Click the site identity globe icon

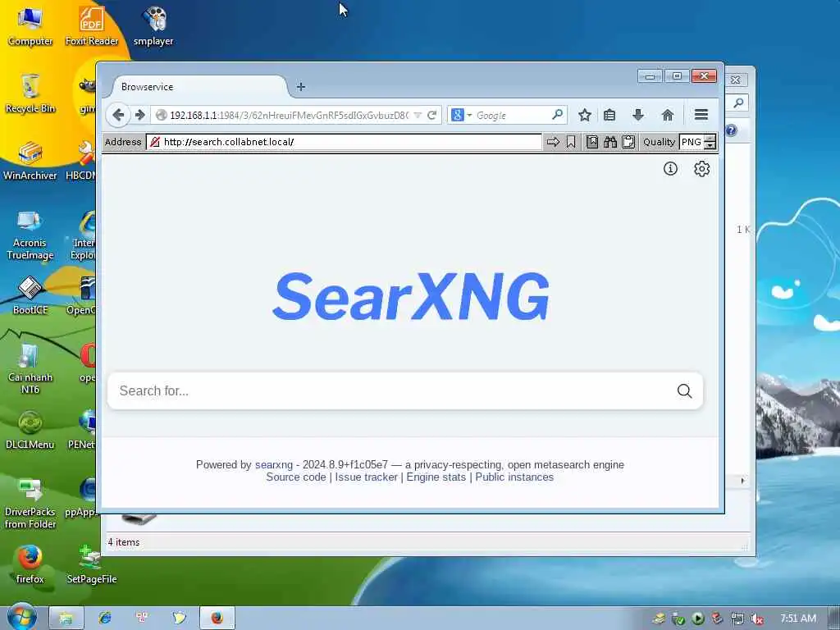pos(161,115)
